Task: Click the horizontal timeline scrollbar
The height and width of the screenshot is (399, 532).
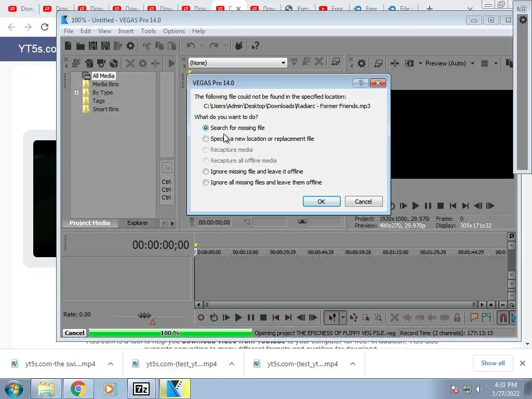Action: click(340, 304)
